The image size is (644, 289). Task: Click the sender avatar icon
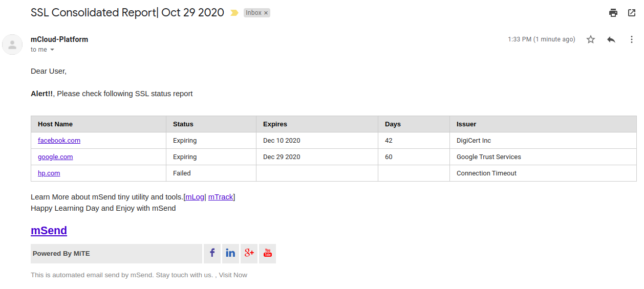point(12,45)
